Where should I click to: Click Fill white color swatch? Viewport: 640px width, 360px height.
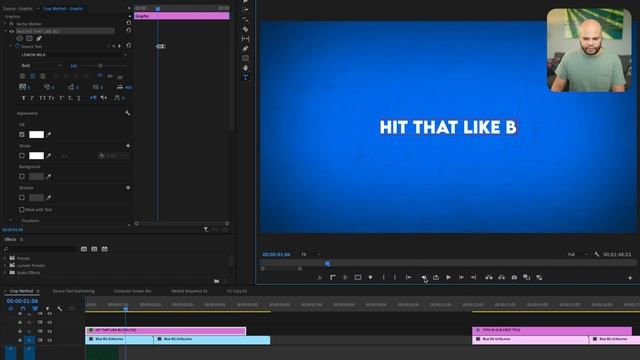pos(36,134)
